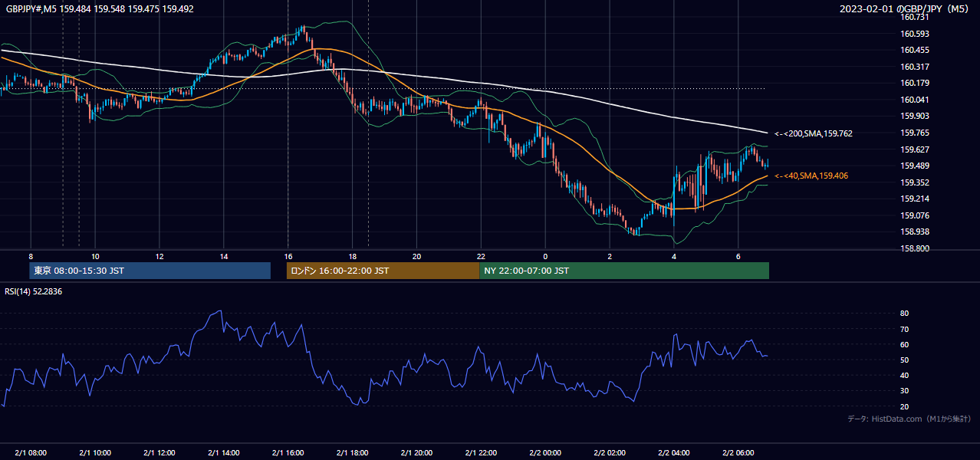
Task: Select the 東京 08:00-15:30 JST session bar
Action: click(150, 271)
